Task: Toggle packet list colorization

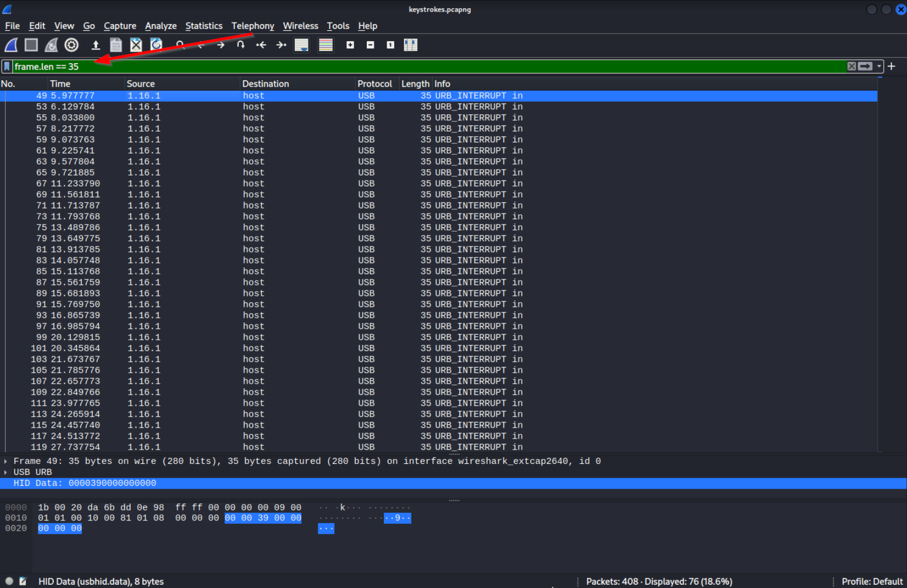Action: 326,45
